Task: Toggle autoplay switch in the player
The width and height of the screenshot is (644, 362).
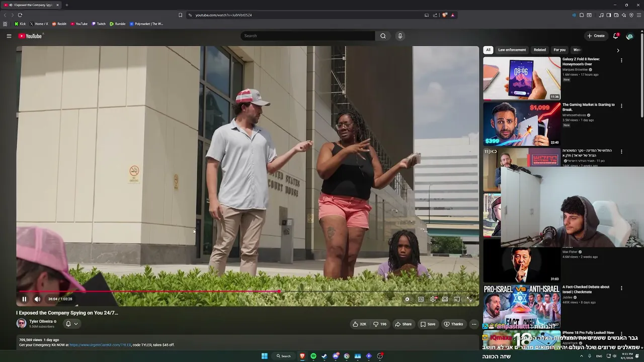Action: point(408,299)
